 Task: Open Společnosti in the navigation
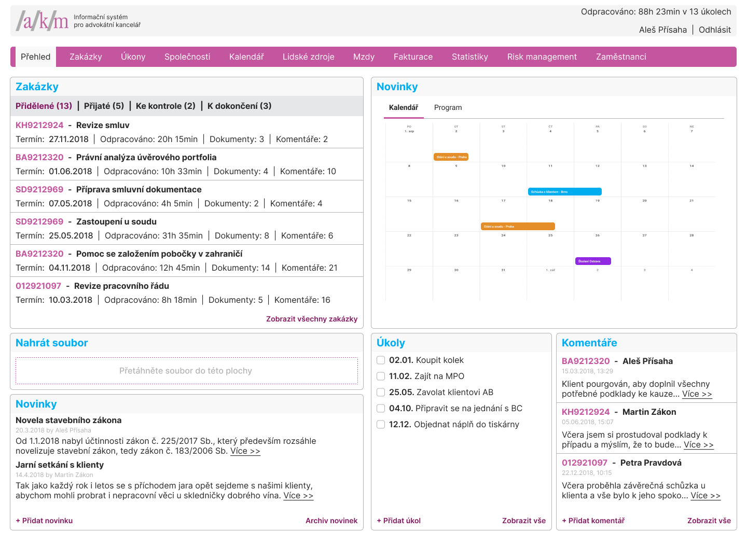(x=187, y=57)
